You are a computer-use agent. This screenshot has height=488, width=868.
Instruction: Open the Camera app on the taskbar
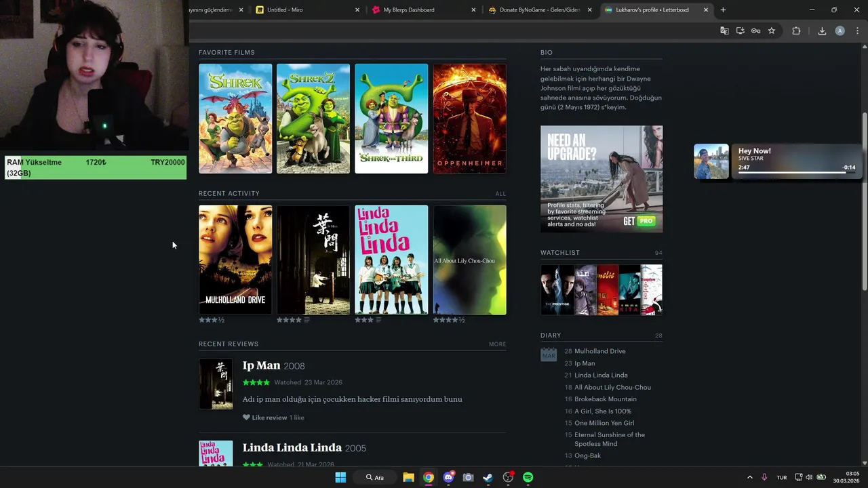[x=468, y=477]
